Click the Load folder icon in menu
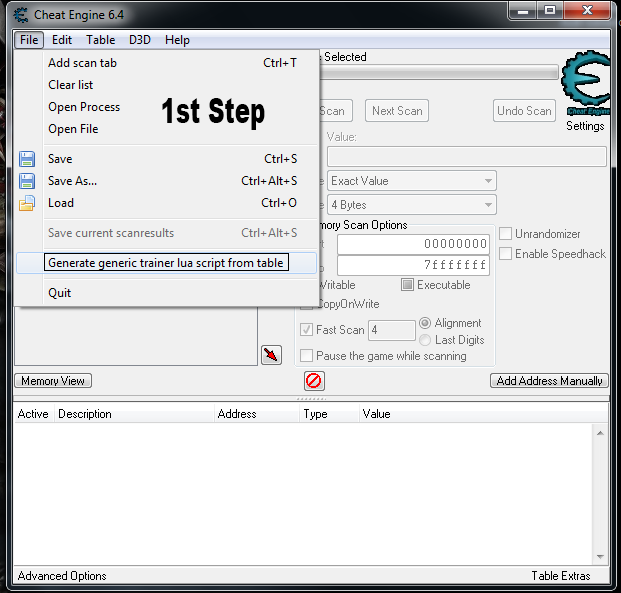621x593 pixels. [x=27, y=203]
